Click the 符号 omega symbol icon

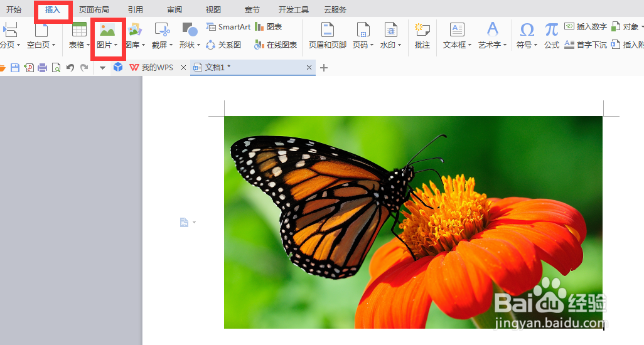pyautogui.click(x=527, y=30)
